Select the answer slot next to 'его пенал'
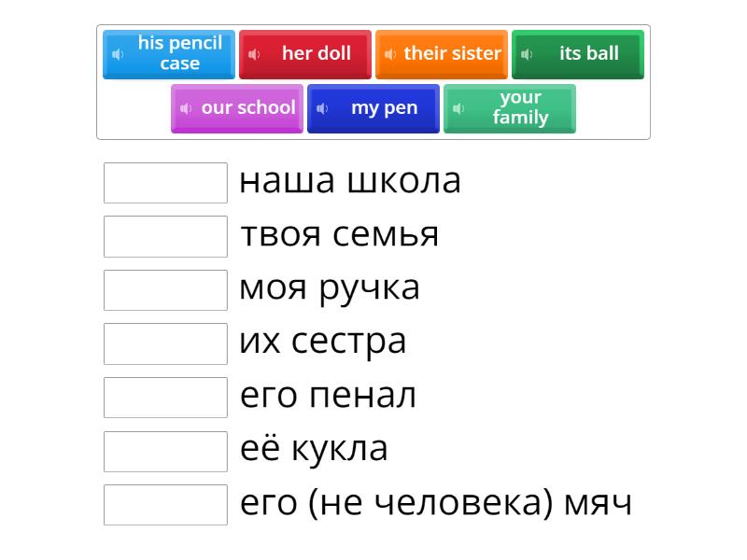The height and width of the screenshot is (560, 747). pos(165,398)
